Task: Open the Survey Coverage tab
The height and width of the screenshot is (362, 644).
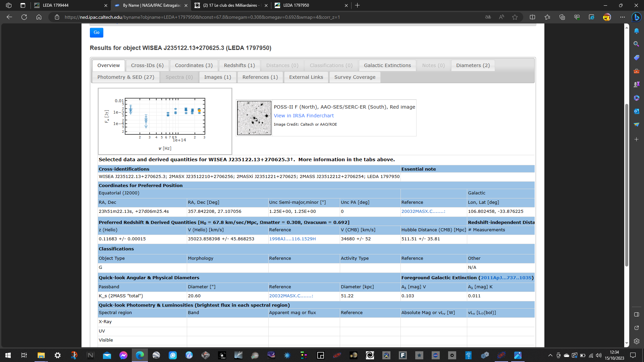Action: pos(355,77)
